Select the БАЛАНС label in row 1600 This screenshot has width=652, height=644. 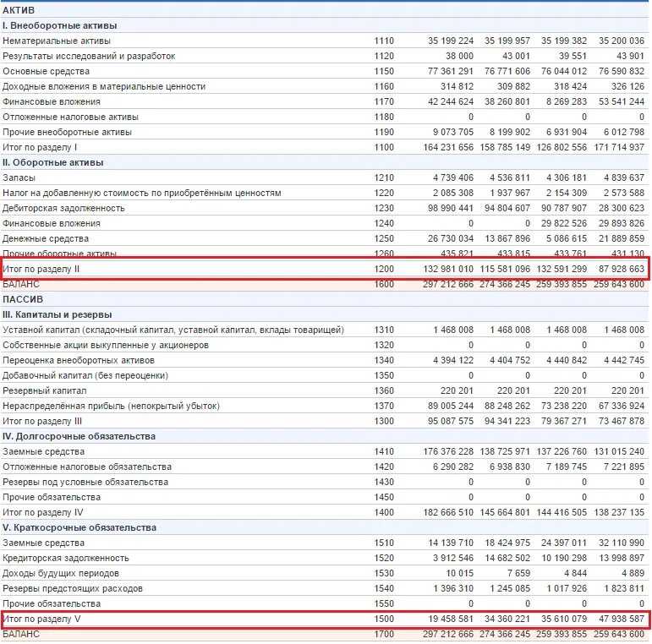click(x=21, y=284)
